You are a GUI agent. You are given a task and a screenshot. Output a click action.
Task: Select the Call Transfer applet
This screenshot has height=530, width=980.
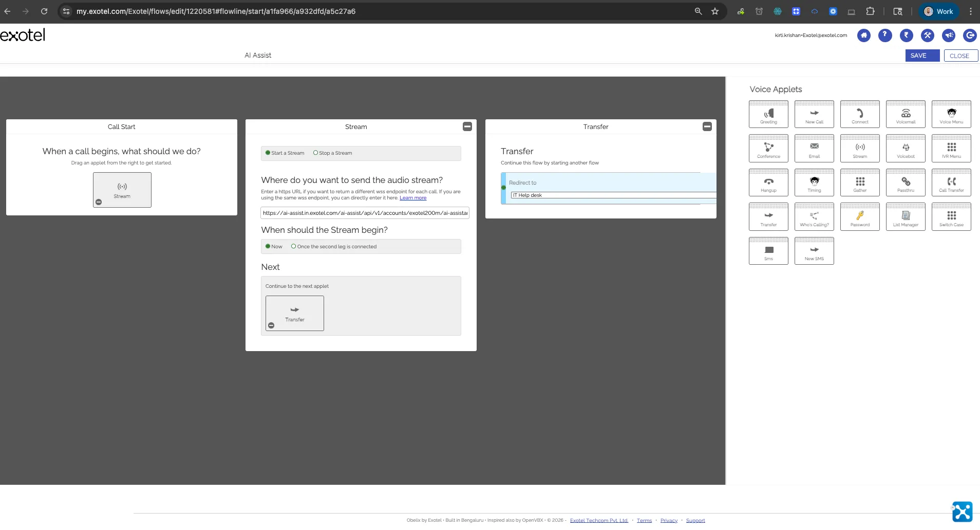[x=951, y=182]
